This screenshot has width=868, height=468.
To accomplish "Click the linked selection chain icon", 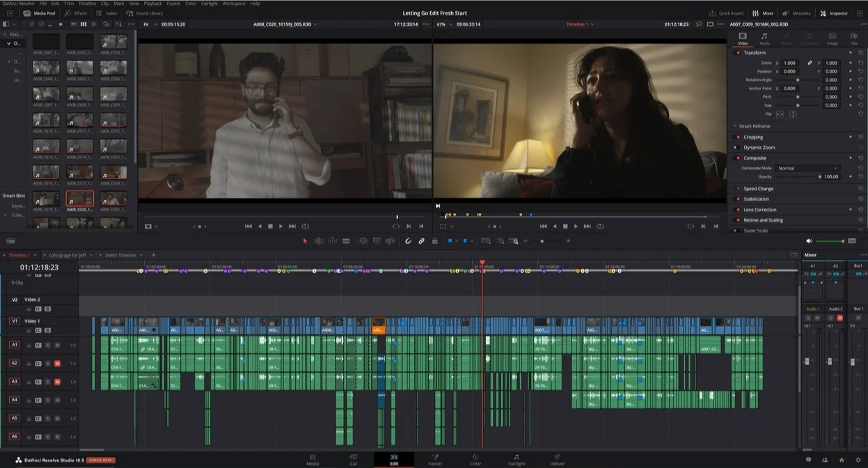I will (421, 241).
